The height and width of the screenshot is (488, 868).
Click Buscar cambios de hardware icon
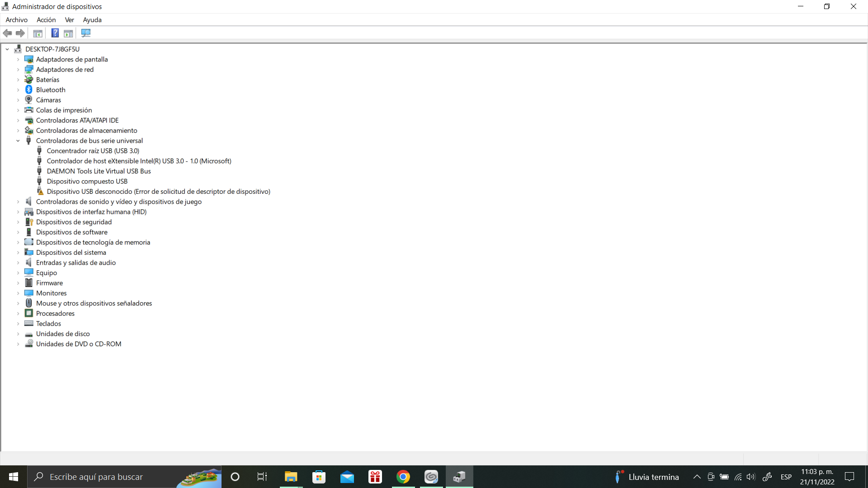[86, 33]
